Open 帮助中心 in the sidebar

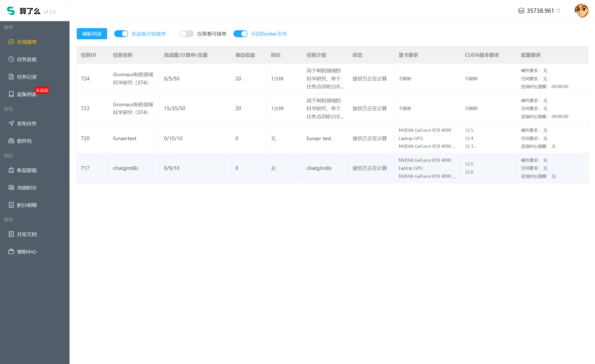click(x=27, y=251)
